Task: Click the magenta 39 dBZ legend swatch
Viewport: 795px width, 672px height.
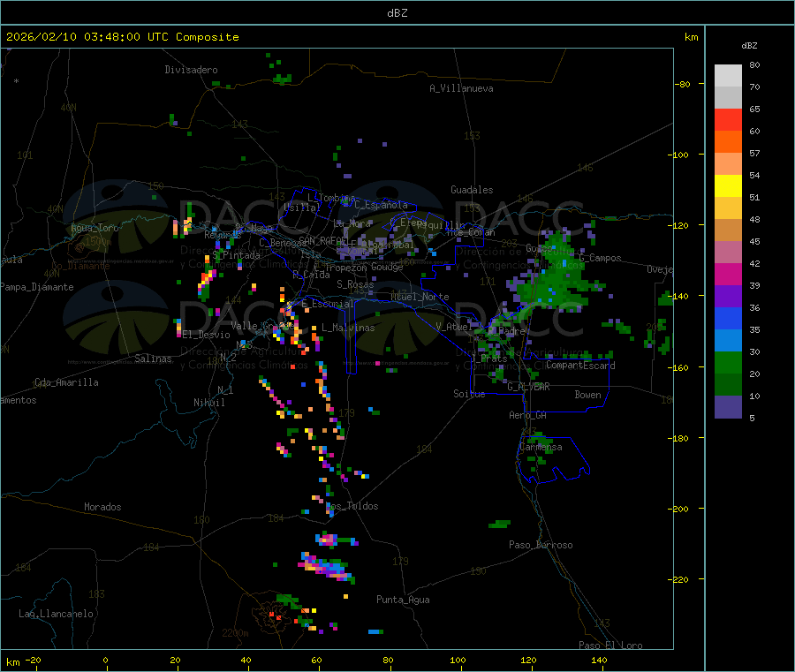Action: pos(728,274)
